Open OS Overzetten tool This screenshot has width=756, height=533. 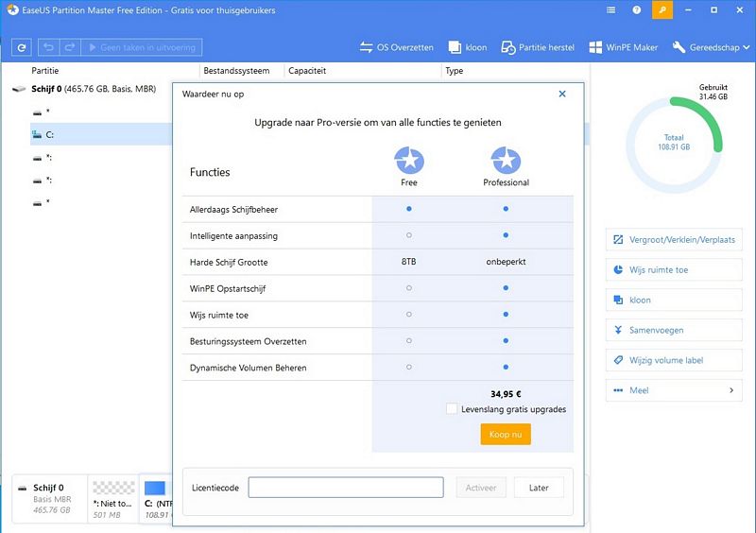pos(396,47)
